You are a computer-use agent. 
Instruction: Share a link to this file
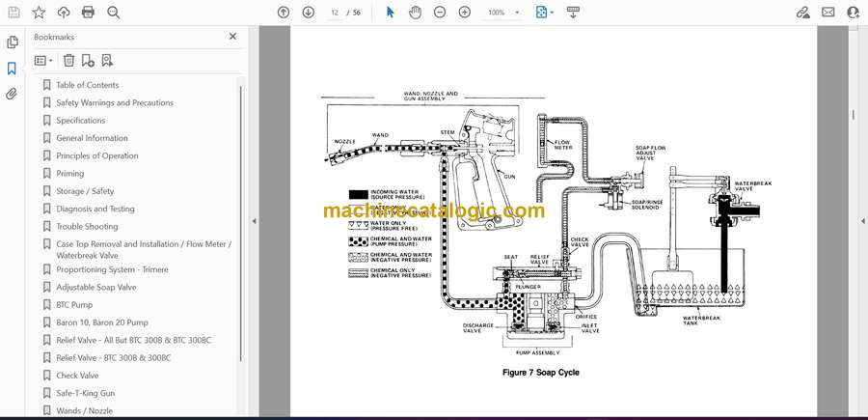coord(802,13)
